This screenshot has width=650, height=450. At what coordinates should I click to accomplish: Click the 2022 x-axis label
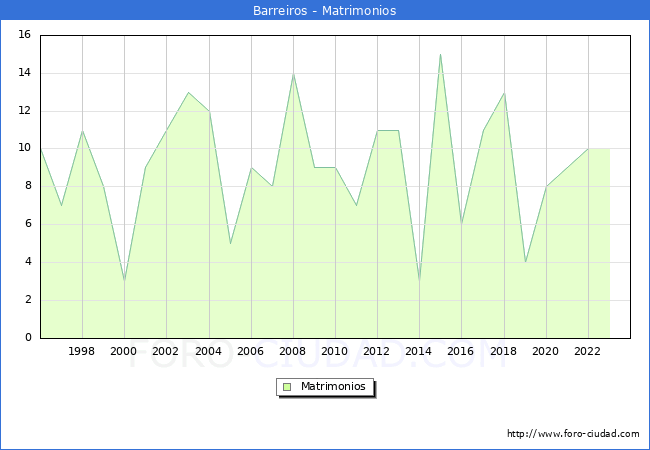587,351
